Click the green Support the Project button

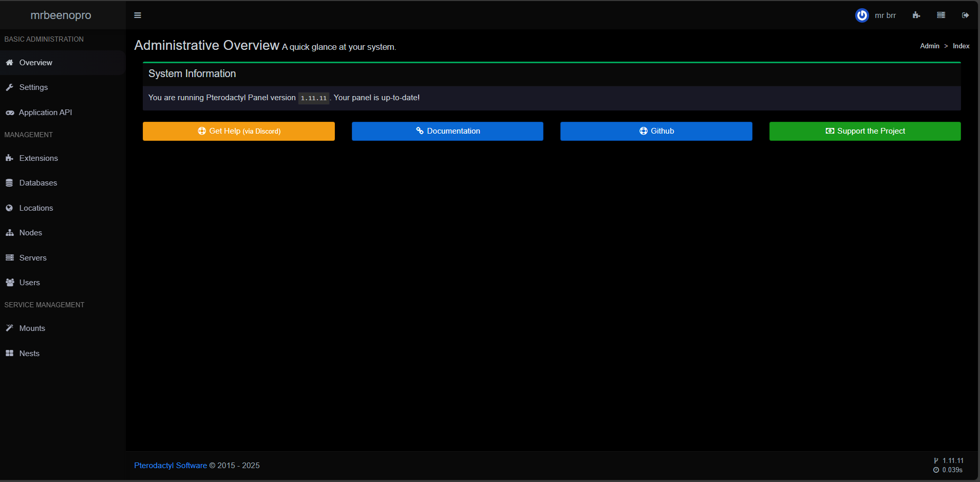point(865,131)
